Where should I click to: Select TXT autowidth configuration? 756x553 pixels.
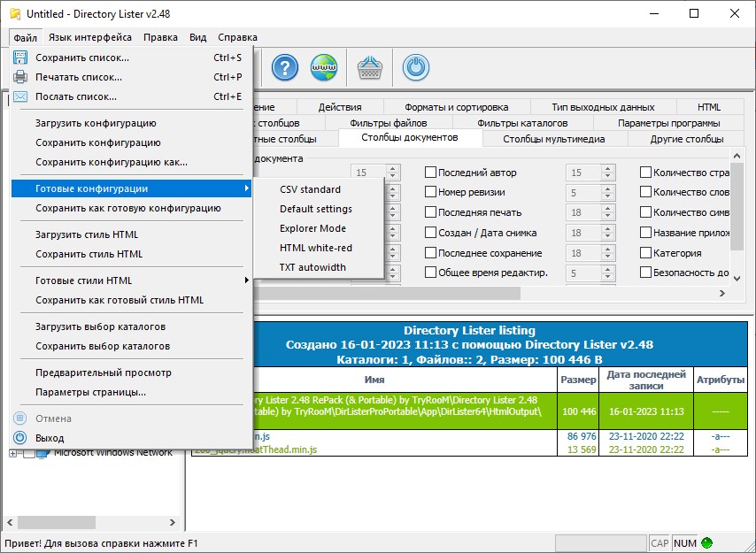tap(319, 267)
